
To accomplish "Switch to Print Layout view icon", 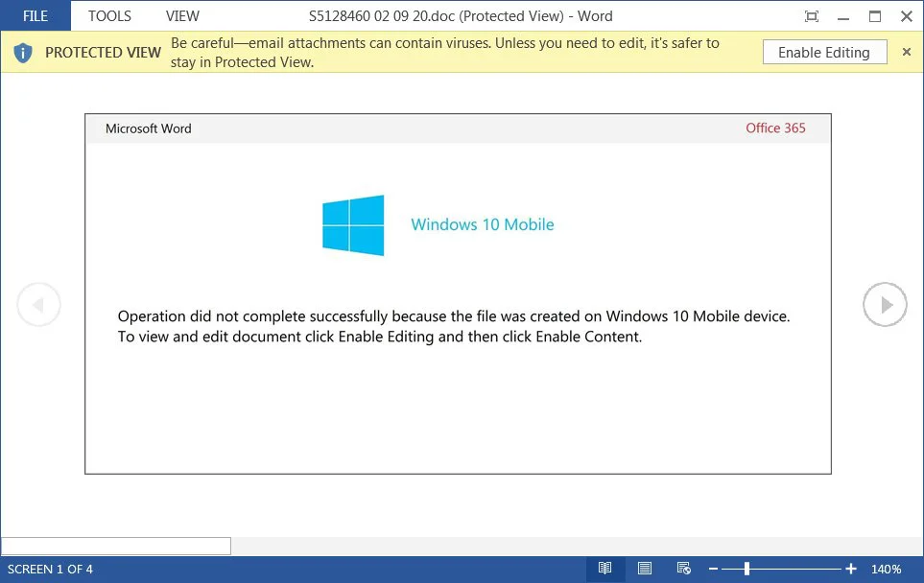I will tap(645, 569).
